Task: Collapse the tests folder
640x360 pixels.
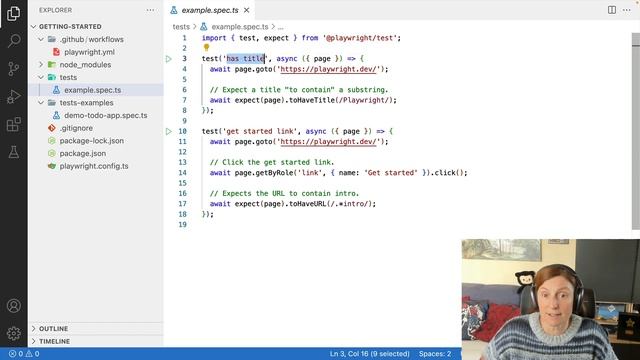Action: tap(41, 77)
